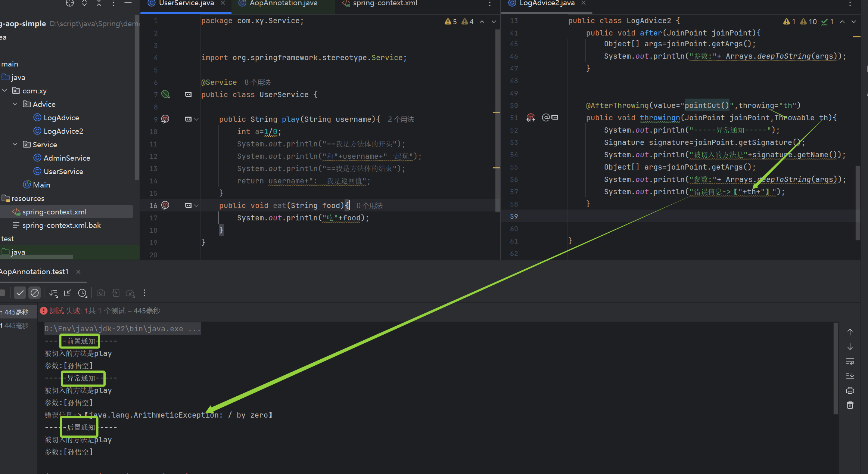Collapse the Service package folder
The image size is (868, 474).
tap(15, 145)
